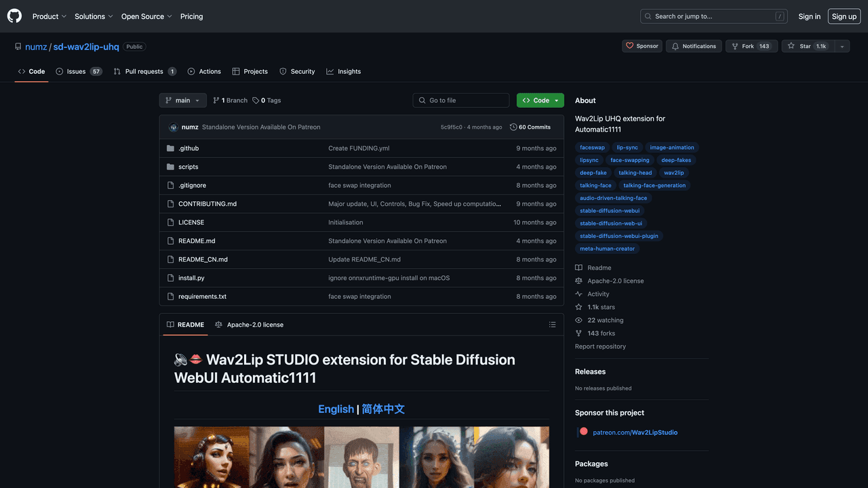
Task: Click the history clock icon by 60 Commits
Action: [513, 127]
